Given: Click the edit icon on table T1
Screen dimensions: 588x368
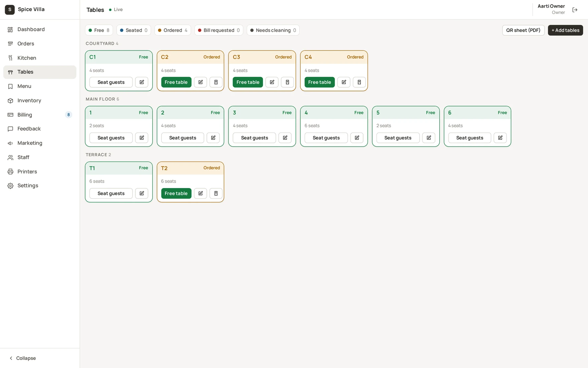Looking at the screenshot, I should point(142,193).
